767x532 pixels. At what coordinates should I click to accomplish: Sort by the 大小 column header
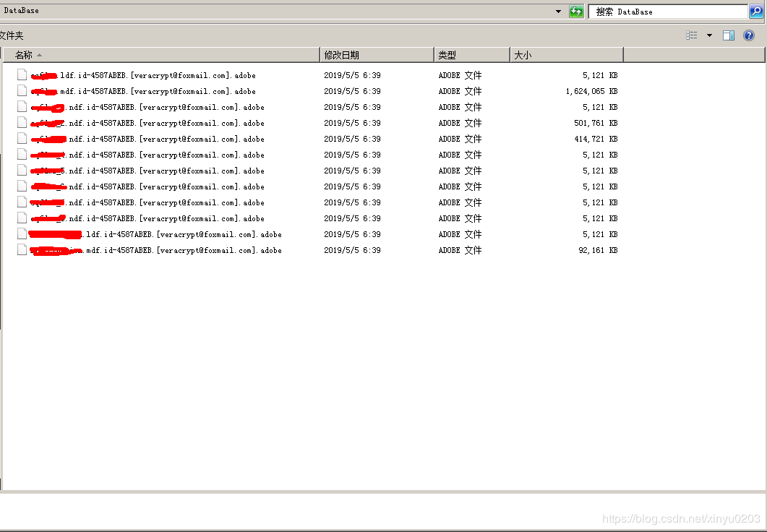click(567, 55)
